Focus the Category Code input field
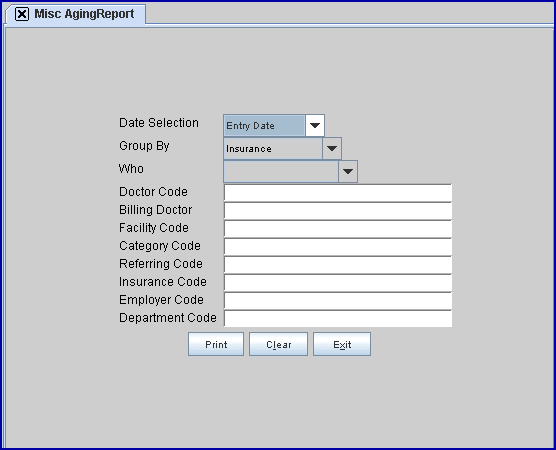The width and height of the screenshot is (556, 450). (338, 247)
